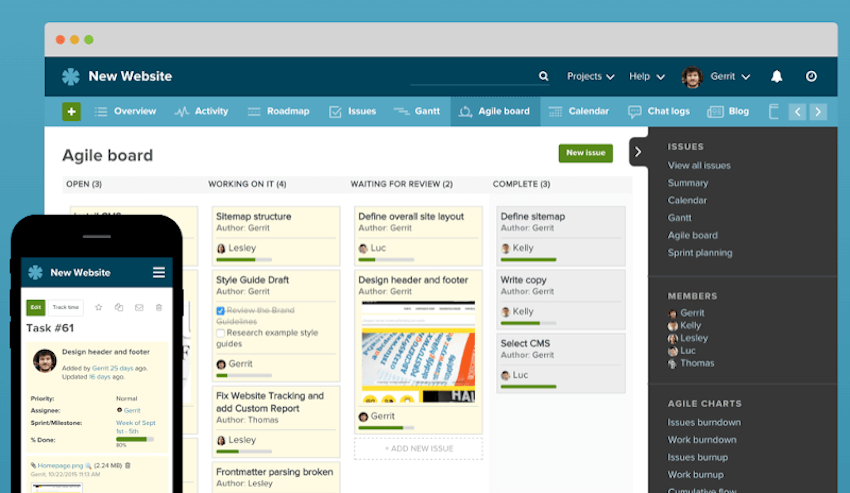Star Task #61 on phone
Screen dimensions: 850x493
[x=99, y=308]
